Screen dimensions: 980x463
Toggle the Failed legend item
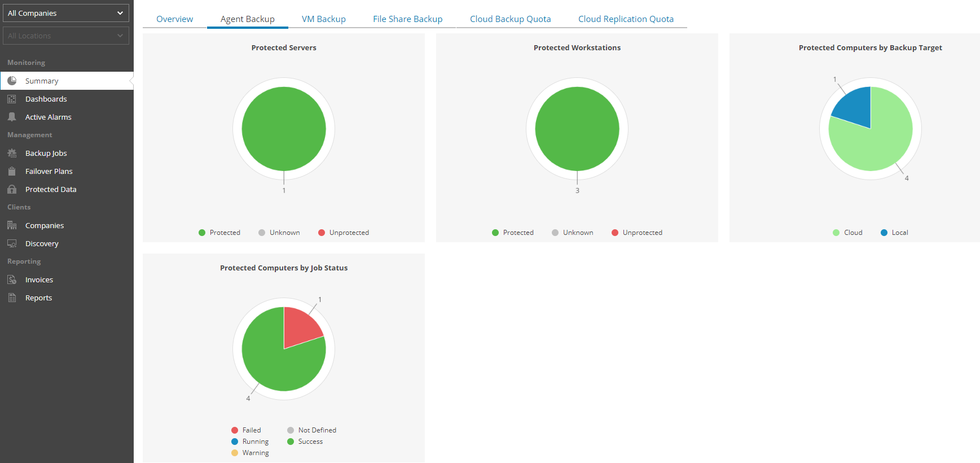pos(246,430)
